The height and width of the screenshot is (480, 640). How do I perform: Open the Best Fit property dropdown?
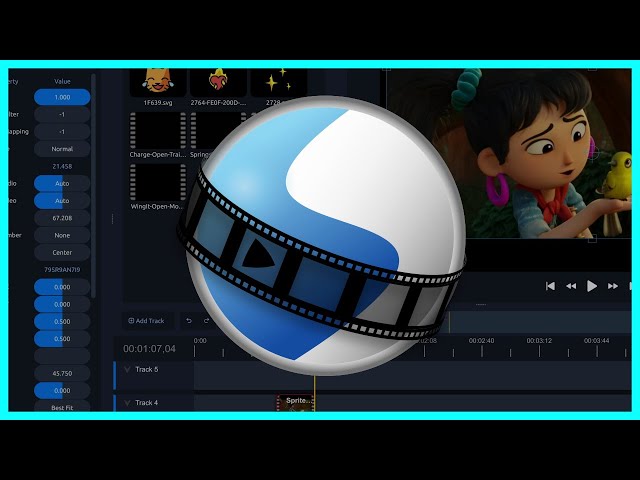[62, 407]
